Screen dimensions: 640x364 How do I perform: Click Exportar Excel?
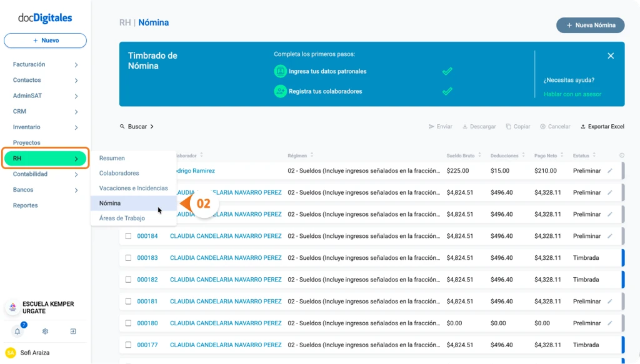click(602, 126)
